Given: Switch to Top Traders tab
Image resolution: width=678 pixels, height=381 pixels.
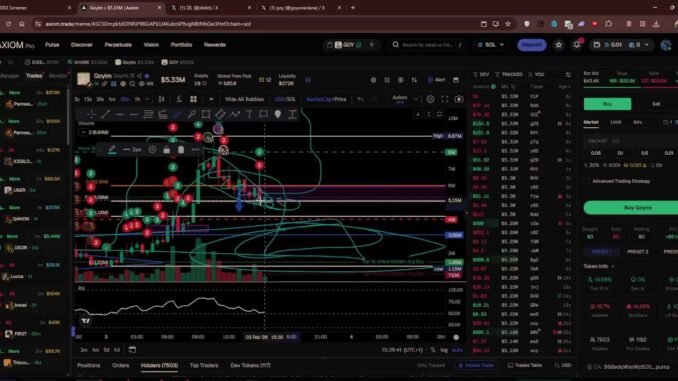Looking at the screenshot, I should coord(204,365).
